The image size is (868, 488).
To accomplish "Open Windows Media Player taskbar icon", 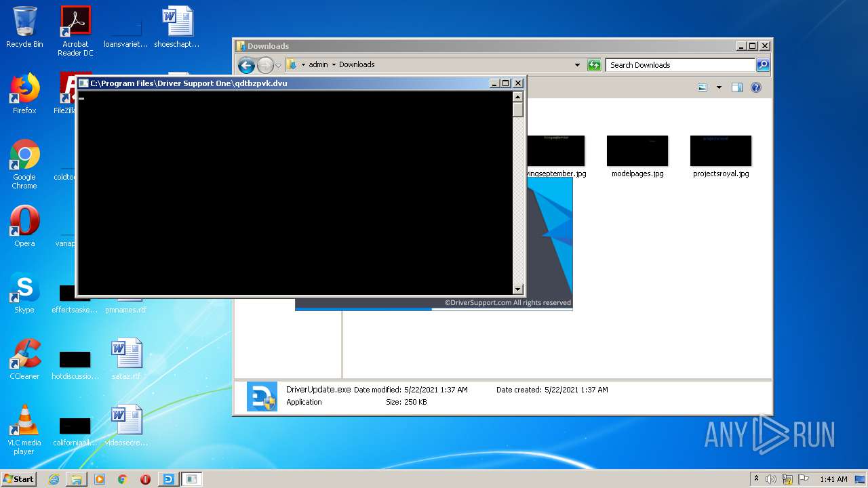I will pos(100,479).
